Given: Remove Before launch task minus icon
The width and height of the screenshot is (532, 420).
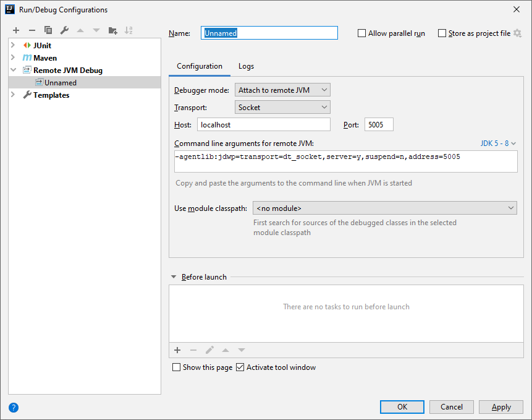Looking at the screenshot, I should click(193, 350).
